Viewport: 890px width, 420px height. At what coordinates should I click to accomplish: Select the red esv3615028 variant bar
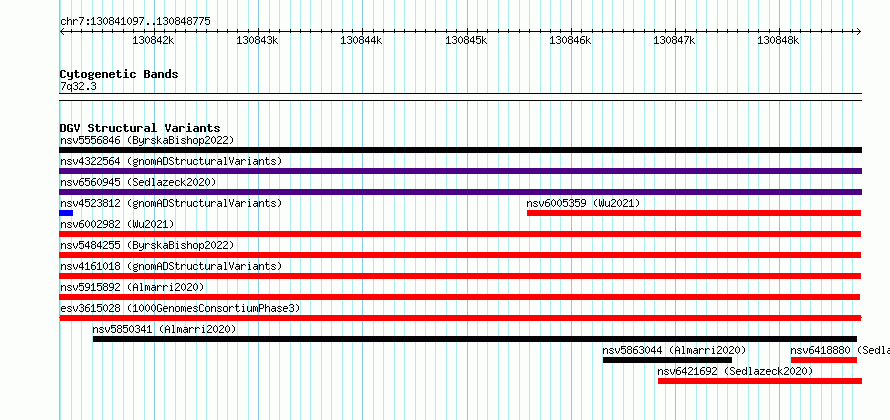point(460,318)
